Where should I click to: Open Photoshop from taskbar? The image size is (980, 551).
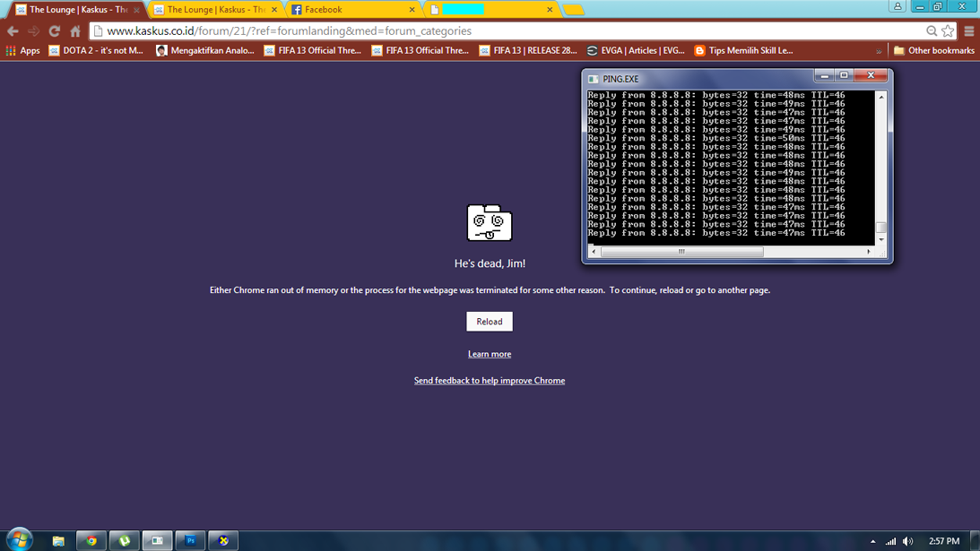coord(191,541)
